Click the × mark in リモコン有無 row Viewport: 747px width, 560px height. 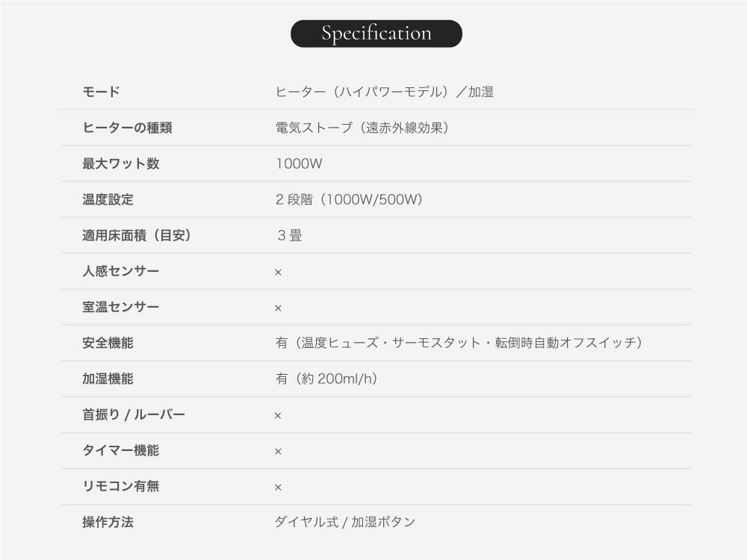[278, 487]
